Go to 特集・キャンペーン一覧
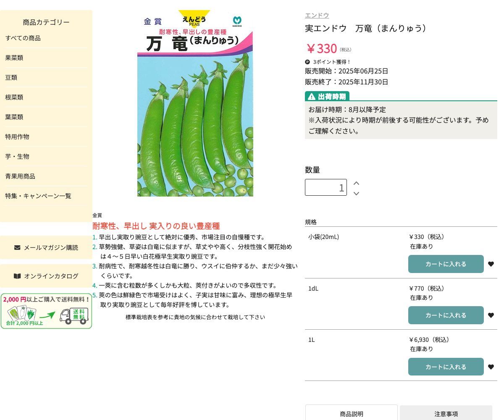The width and height of the screenshot is (504, 420). click(x=38, y=196)
